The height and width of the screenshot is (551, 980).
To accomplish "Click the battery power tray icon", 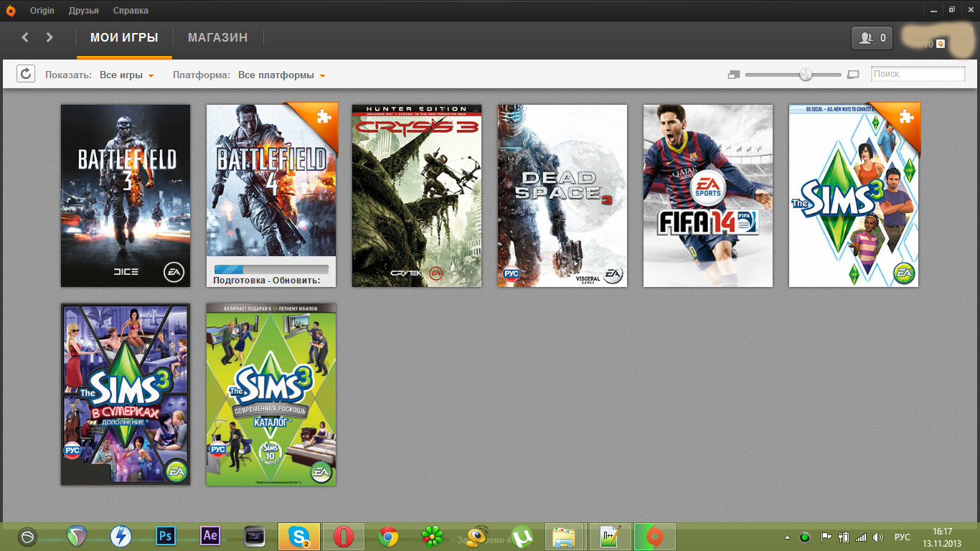I will [x=844, y=537].
